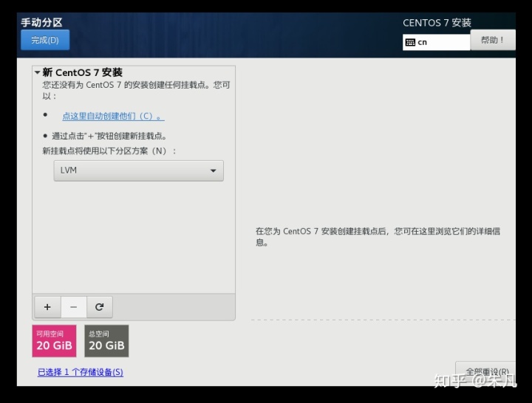Click the 在您为 CentOS 7 安装创建挂载点后 info text
Screen dimensions: 532x403
click(378, 237)
